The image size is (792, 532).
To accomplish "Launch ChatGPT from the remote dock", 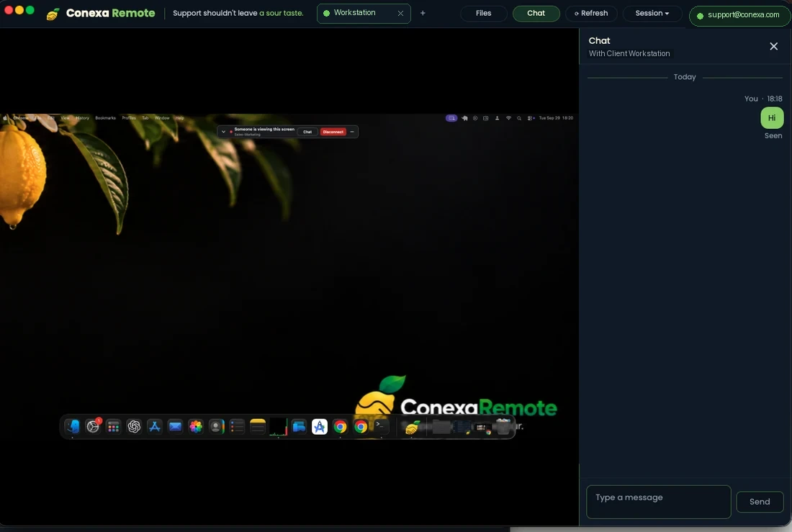I will pyautogui.click(x=134, y=426).
